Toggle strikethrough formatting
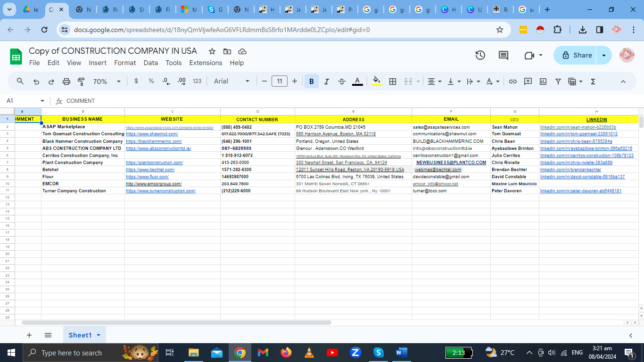The width and height of the screenshot is (644, 362). point(342,81)
